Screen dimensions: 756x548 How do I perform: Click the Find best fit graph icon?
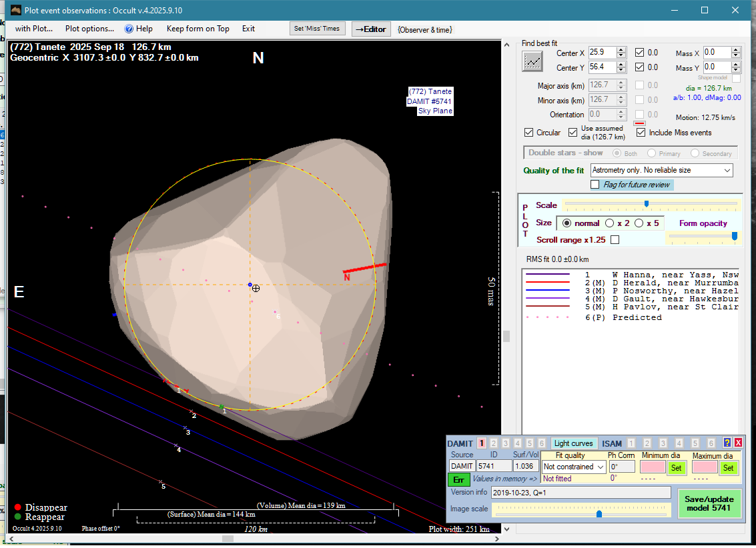tap(532, 61)
